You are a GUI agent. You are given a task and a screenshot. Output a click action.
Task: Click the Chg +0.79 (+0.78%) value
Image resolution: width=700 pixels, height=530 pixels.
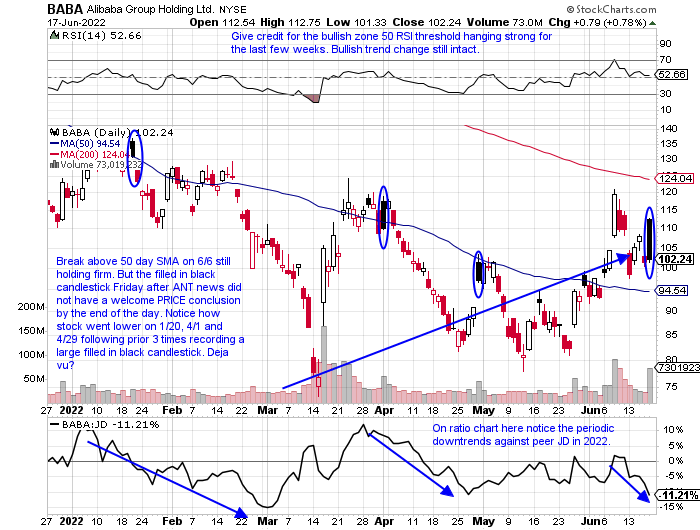[597, 22]
